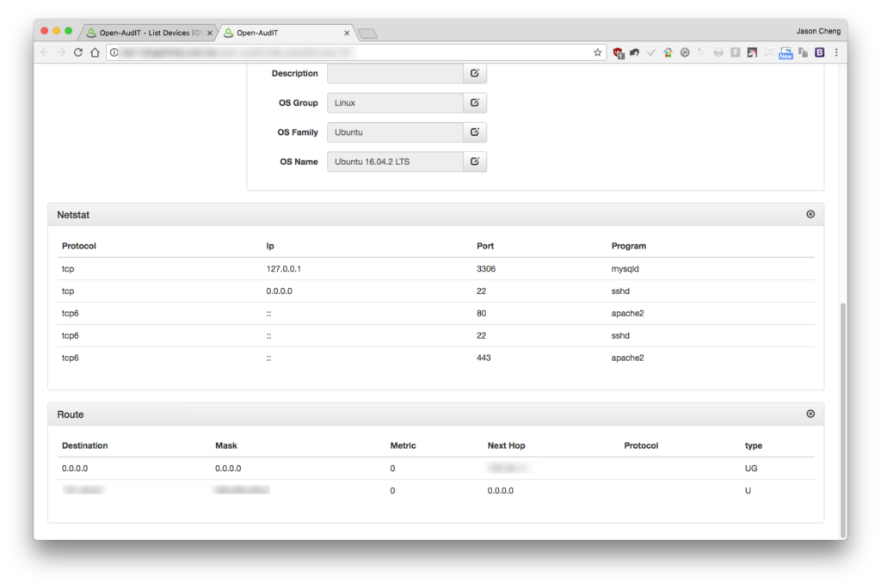Image resolution: width=881 pixels, height=588 pixels.
Task: Click the 'UG' type cell in Route
Action: pos(751,469)
